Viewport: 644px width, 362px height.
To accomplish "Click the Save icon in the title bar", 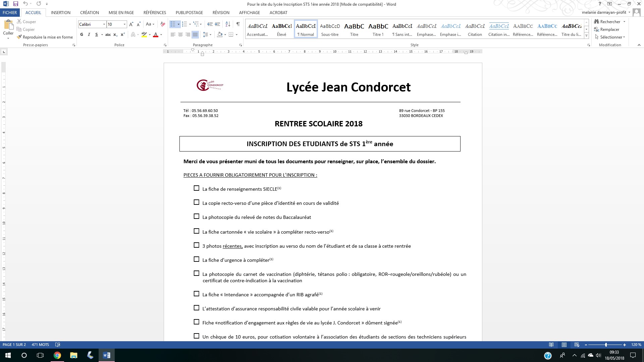I will click(x=15, y=4).
